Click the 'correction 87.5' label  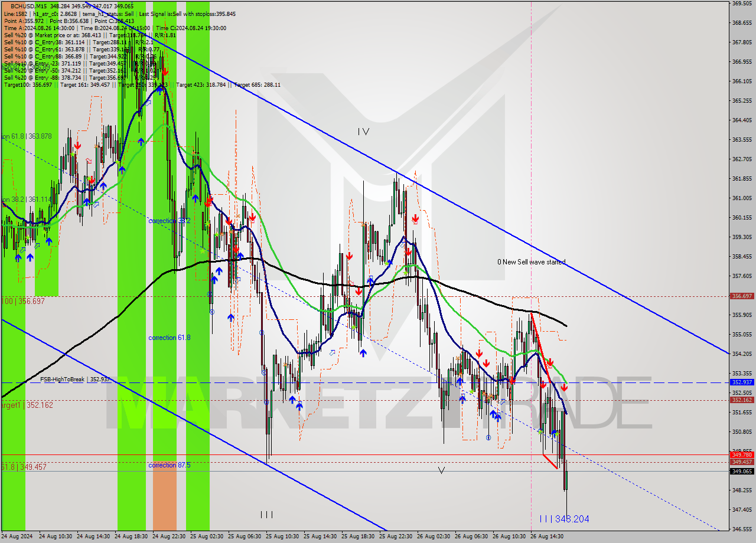pos(170,465)
